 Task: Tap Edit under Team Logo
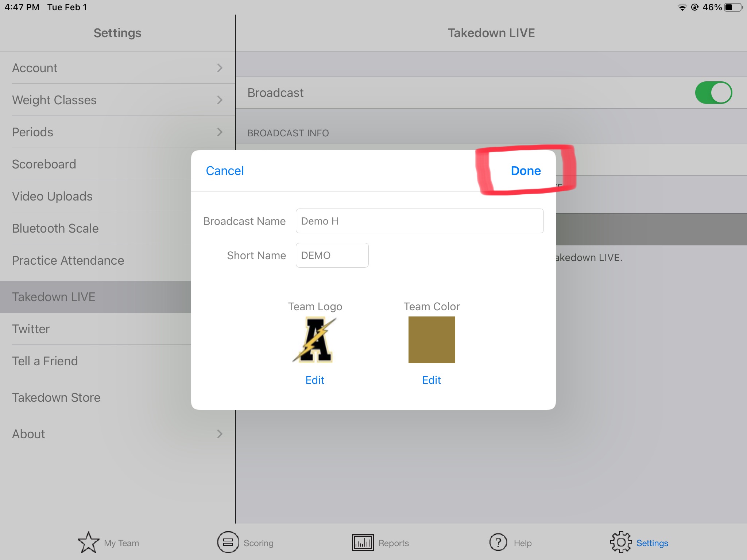click(x=315, y=380)
